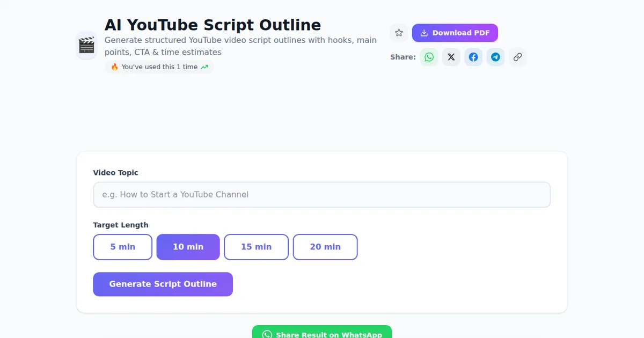Viewport: 644px width, 338px height.
Task: Click Share Result on WhatsApp button
Action: 322,333
